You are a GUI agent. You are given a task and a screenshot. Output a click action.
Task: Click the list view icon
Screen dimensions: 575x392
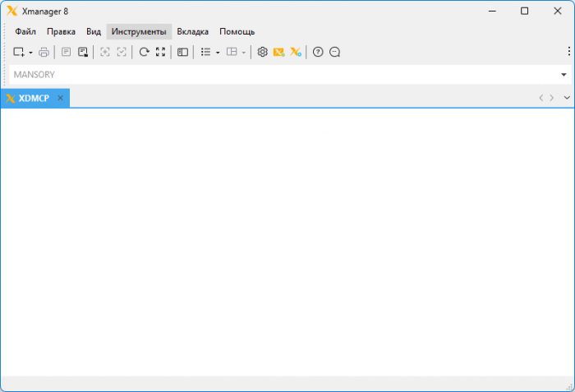(x=205, y=52)
